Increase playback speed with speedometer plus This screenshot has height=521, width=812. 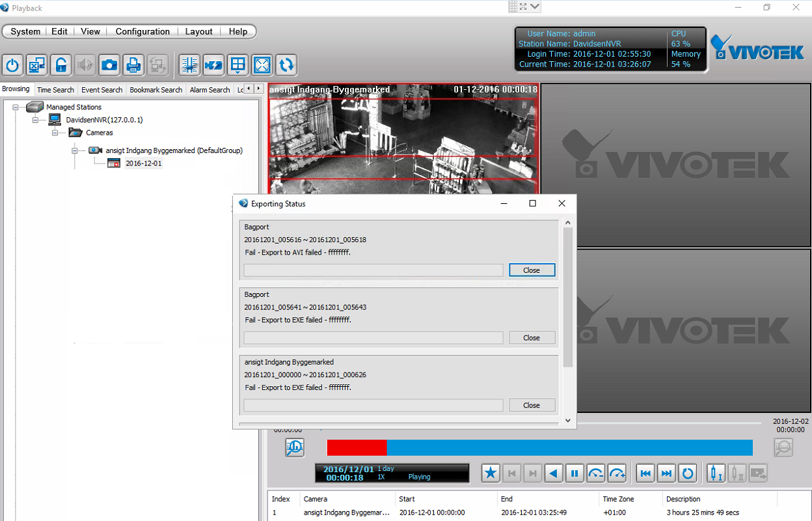(x=617, y=473)
